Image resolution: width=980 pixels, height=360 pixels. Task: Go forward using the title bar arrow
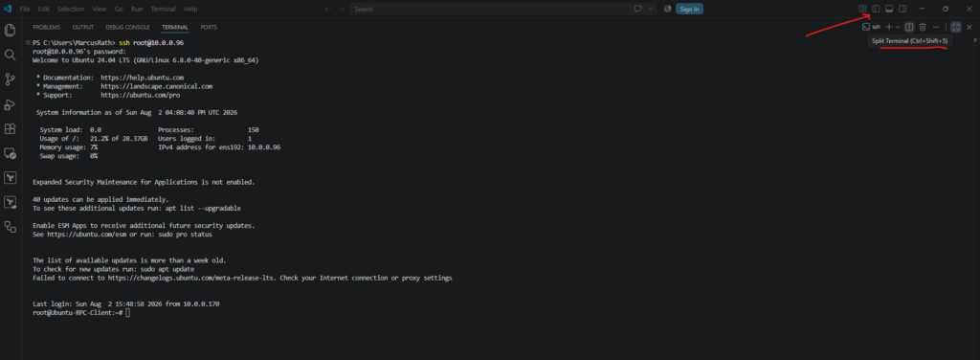[x=342, y=9]
